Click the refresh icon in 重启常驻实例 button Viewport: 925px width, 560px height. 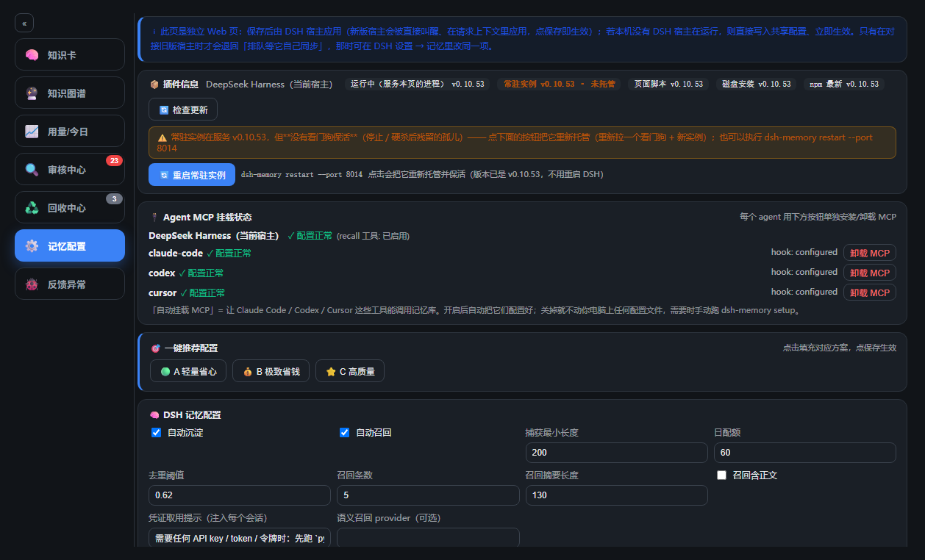pos(164,176)
